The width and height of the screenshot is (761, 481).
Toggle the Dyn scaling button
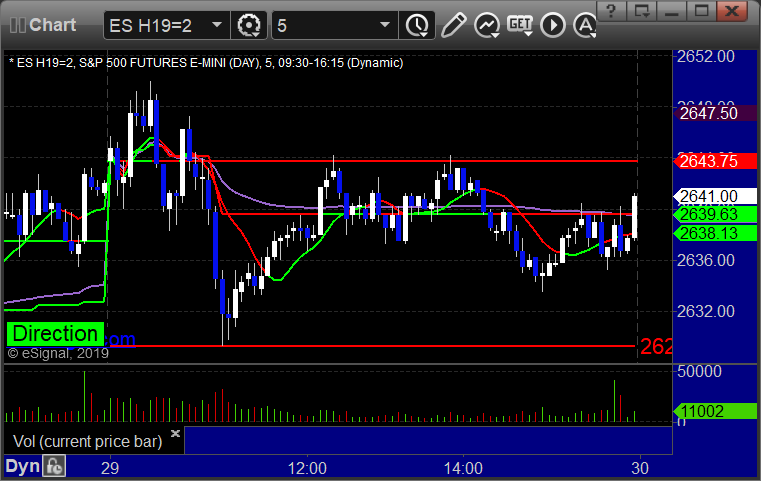[x=22, y=466]
